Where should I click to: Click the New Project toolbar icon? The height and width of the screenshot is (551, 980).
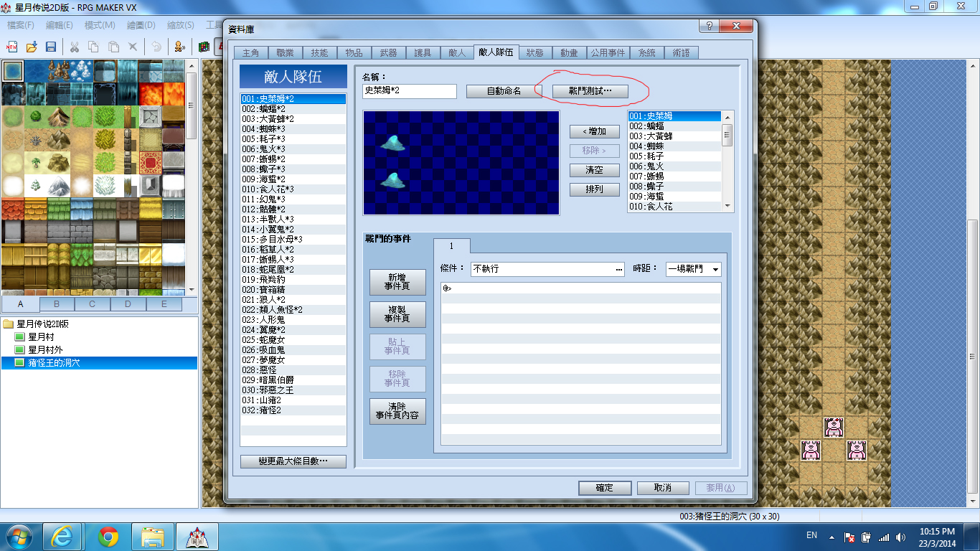tap(11, 47)
